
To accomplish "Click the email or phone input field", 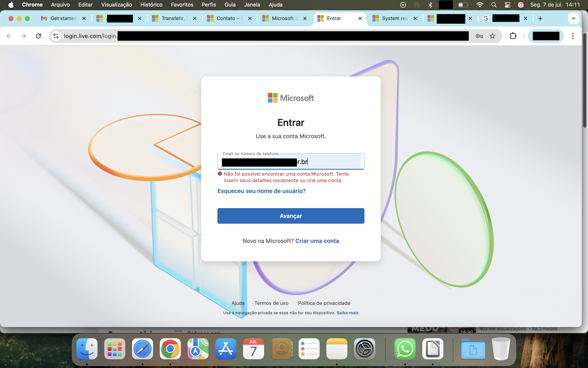I will [x=291, y=162].
